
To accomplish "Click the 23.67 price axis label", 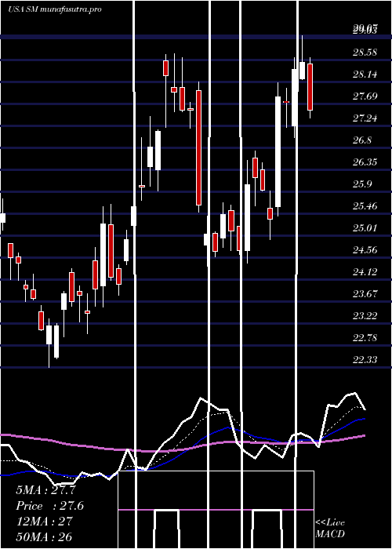I will [x=365, y=294].
